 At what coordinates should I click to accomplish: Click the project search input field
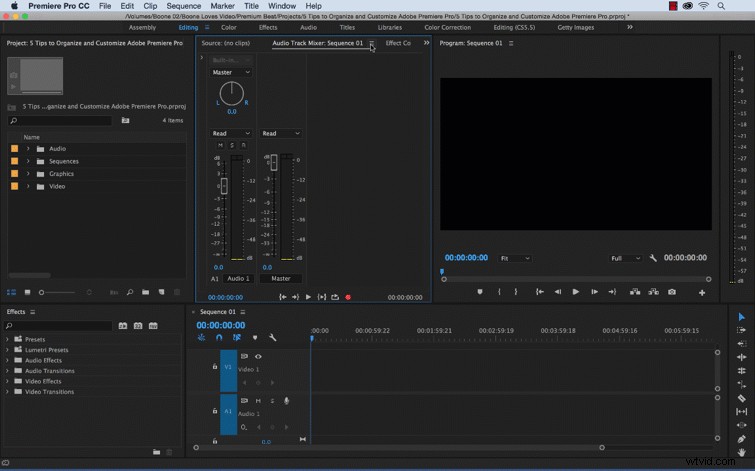point(61,120)
